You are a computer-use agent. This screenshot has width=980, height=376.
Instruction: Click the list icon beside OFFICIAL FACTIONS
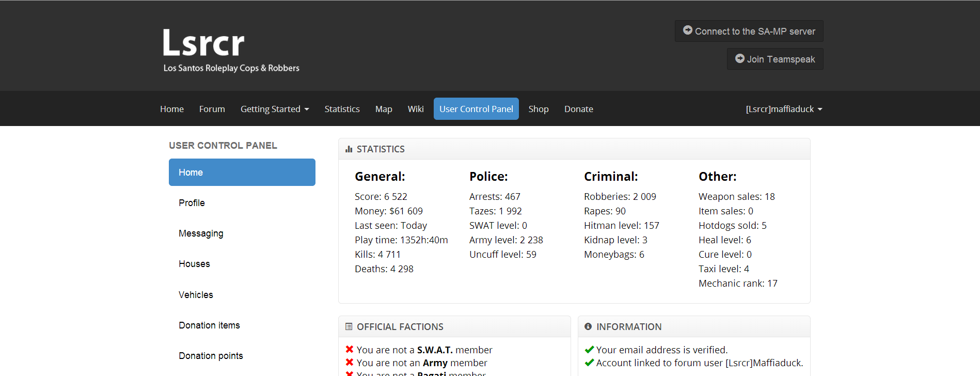[349, 327]
